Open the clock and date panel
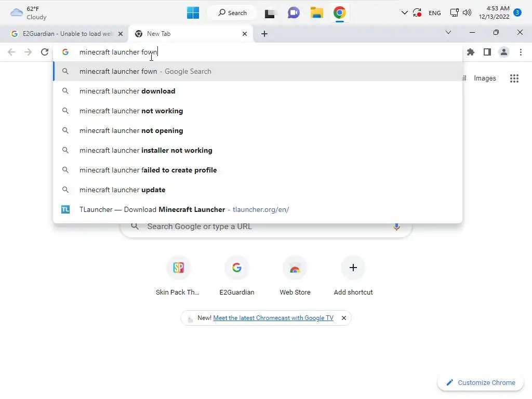532x399 pixels. pyautogui.click(x=494, y=12)
